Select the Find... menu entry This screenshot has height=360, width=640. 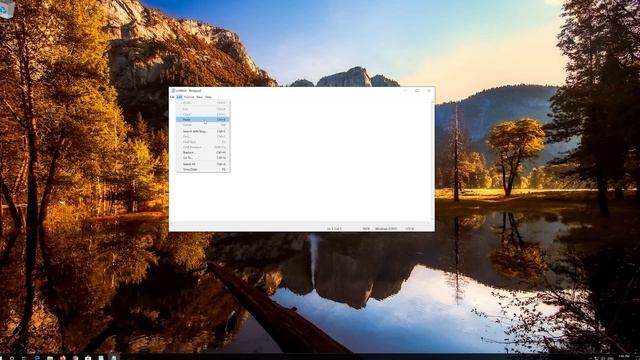click(x=203, y=137)
